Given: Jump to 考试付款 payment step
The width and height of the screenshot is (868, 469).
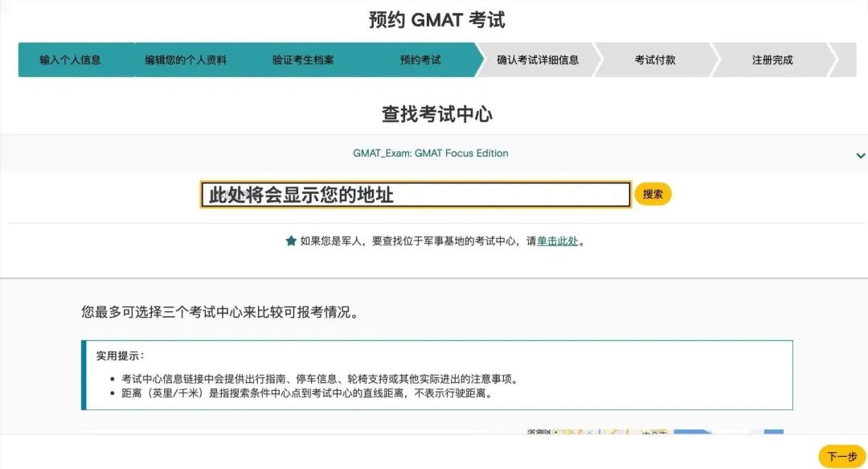Looking at the screenshot, I should pos(654,60).
